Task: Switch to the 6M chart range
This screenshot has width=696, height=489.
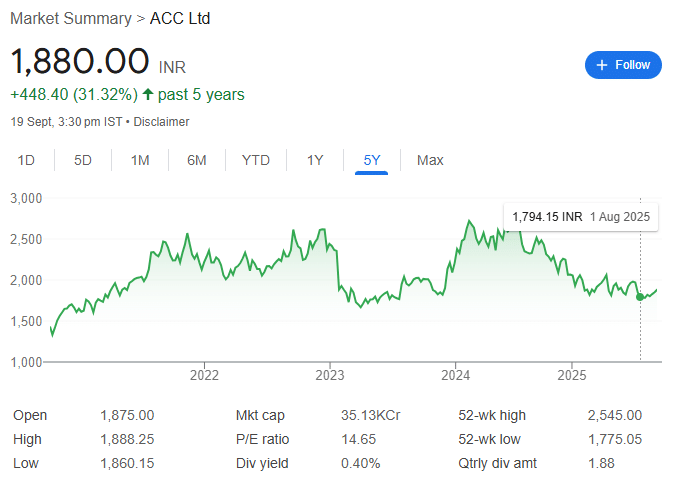Action: [197, 160]
